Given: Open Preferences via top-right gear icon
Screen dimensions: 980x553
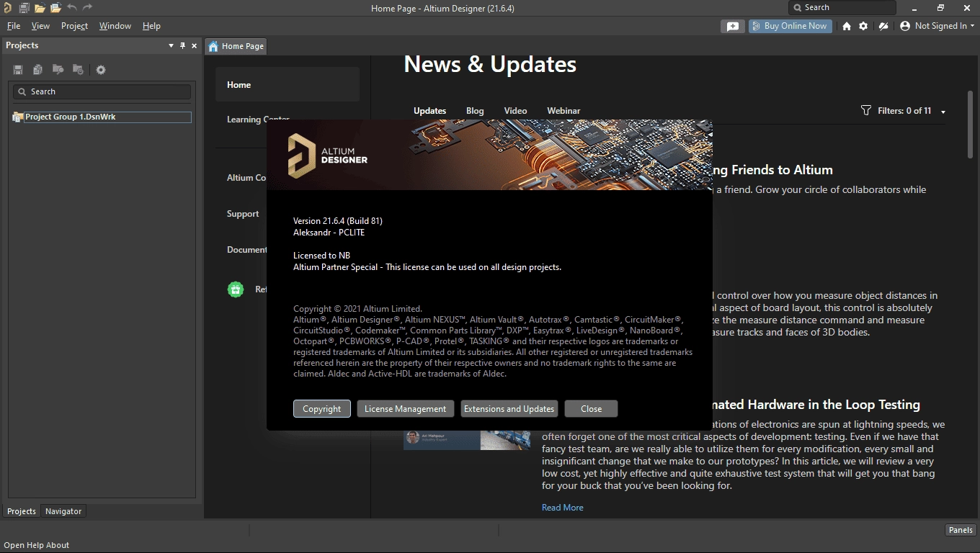Looking at the screenshot, I should coord(863,26).
